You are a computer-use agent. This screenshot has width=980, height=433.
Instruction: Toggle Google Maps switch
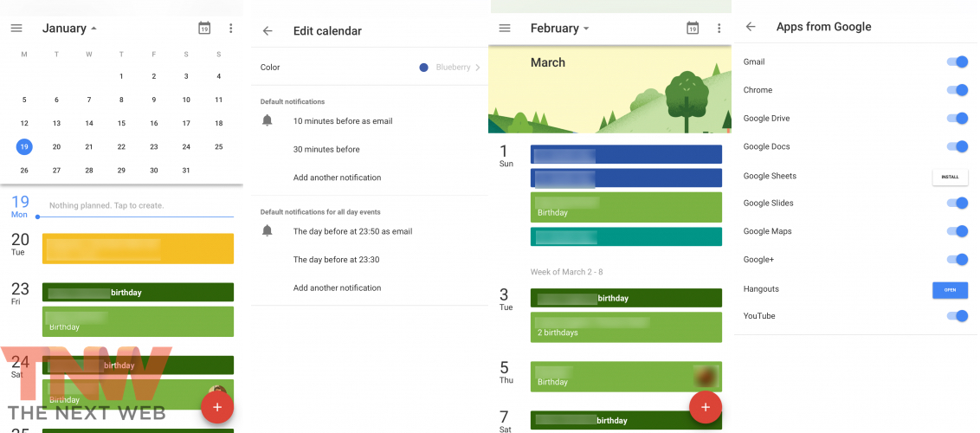(957, 231)
